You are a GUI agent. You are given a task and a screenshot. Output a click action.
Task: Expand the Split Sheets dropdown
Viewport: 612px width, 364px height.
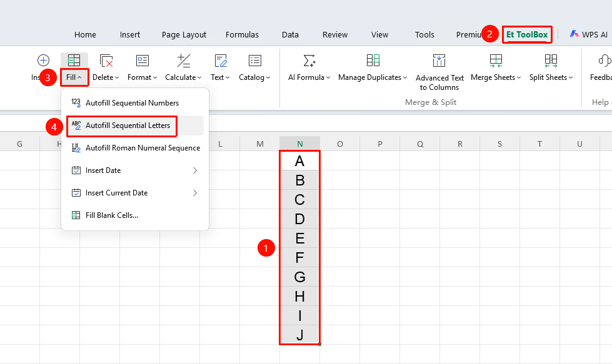coord(551,77)
